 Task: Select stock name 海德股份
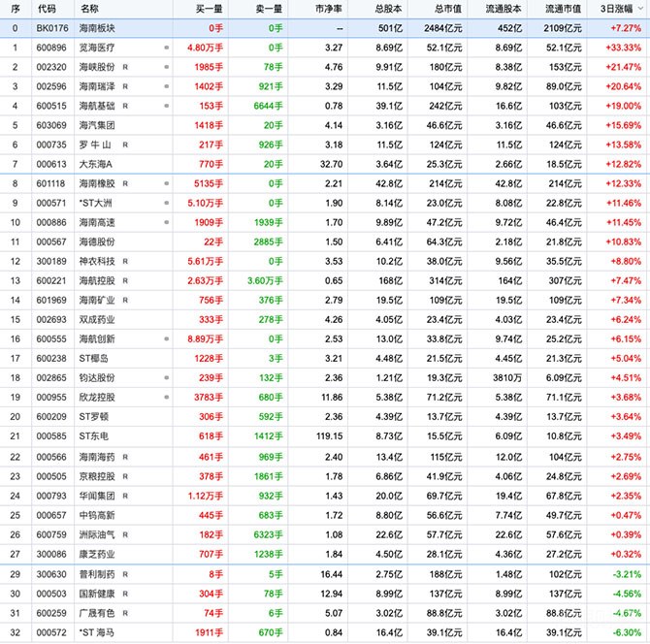(97, 242)
